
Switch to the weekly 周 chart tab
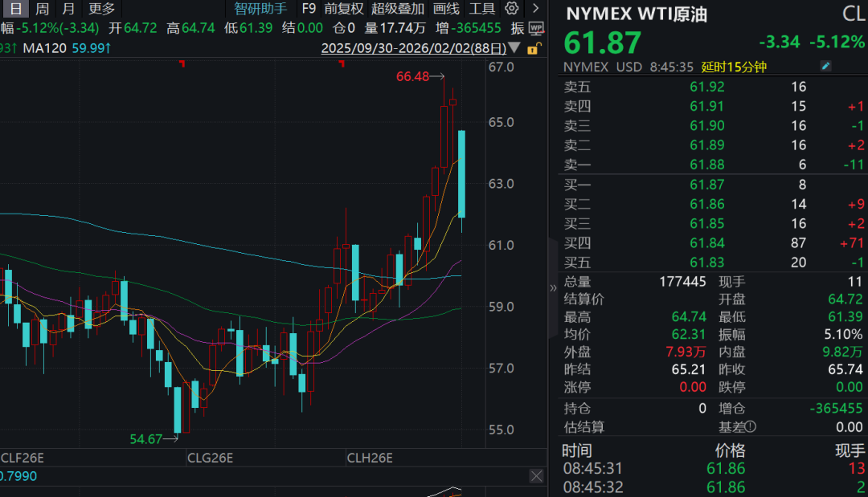[x=43, y=9]
